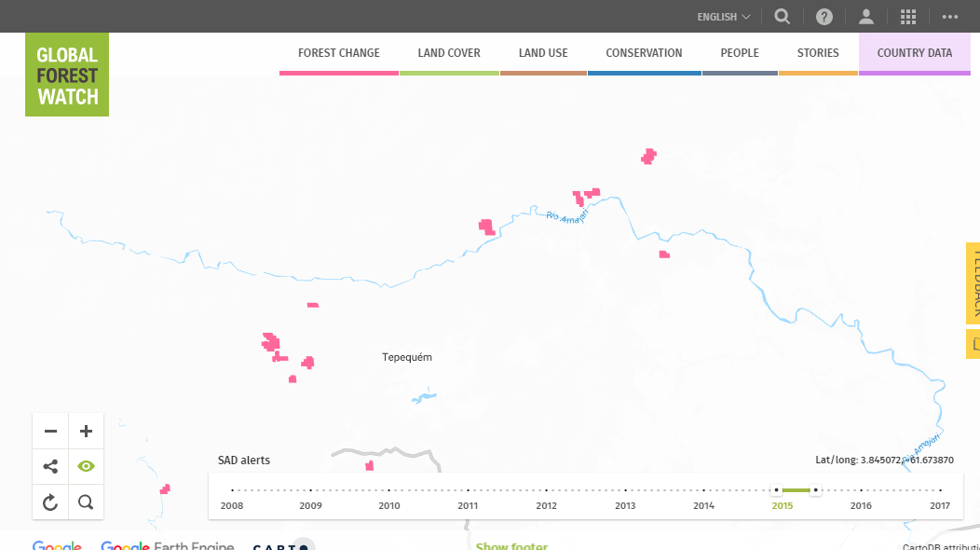Click the search magnifier icon in top bar
The width and height of the screenshot is (980, 550).
pyautogui.click(x=782, y=17)
